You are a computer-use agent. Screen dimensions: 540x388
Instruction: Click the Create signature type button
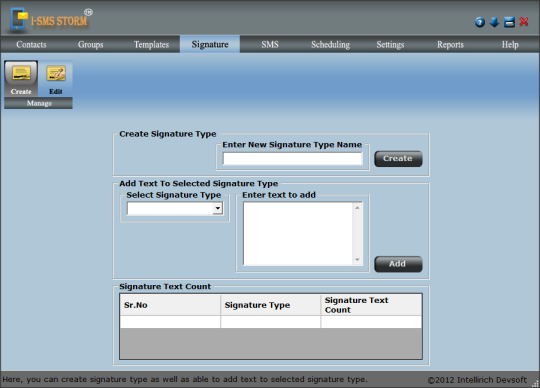click(398, 159)
